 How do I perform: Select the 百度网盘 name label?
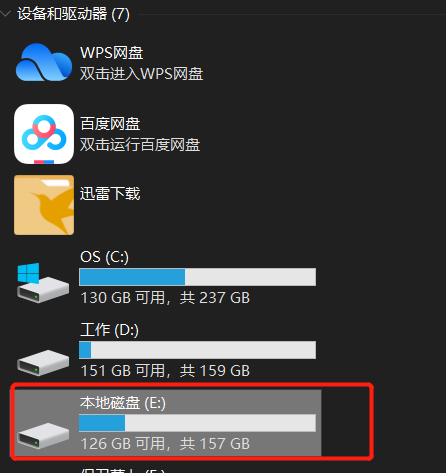[x=110, y=124]
